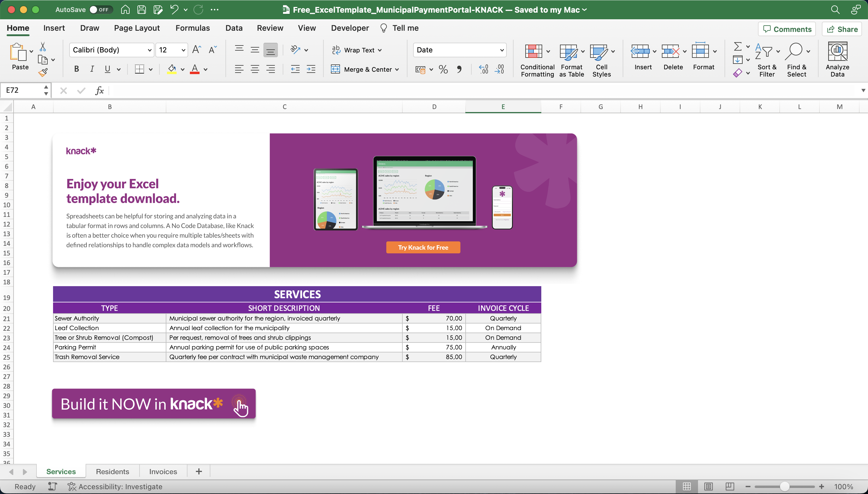Expand the Date number format dropdown
Screen dimensions: 868x494
[502, 50]
